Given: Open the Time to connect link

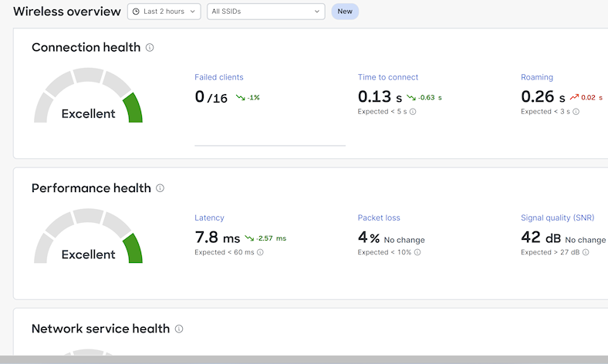Looking at the screenshot, I should pos(388,77).
